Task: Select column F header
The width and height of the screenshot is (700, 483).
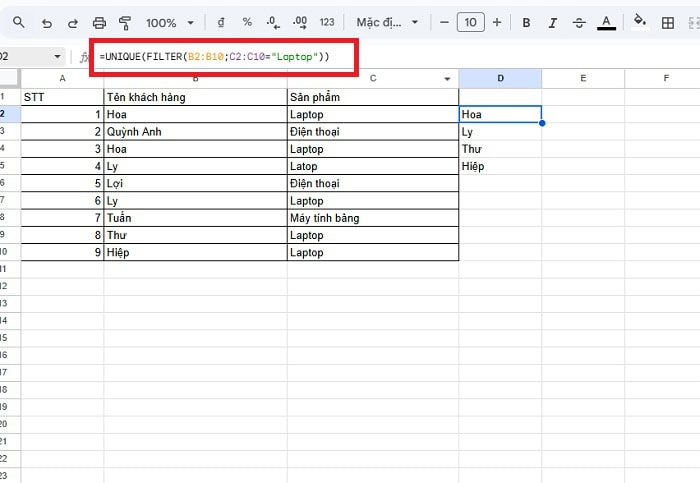Action: click(x=662, y=79)
